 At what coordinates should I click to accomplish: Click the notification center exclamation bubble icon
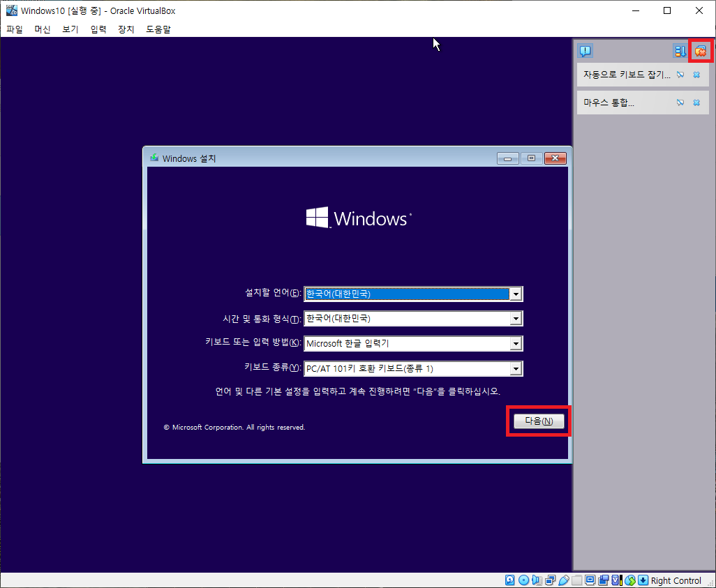(x=585, y=51)
